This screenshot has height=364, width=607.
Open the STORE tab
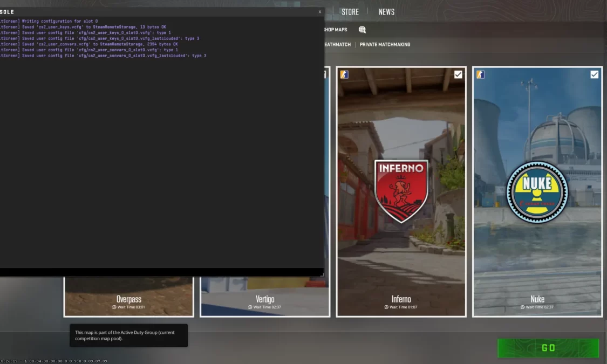350,12
